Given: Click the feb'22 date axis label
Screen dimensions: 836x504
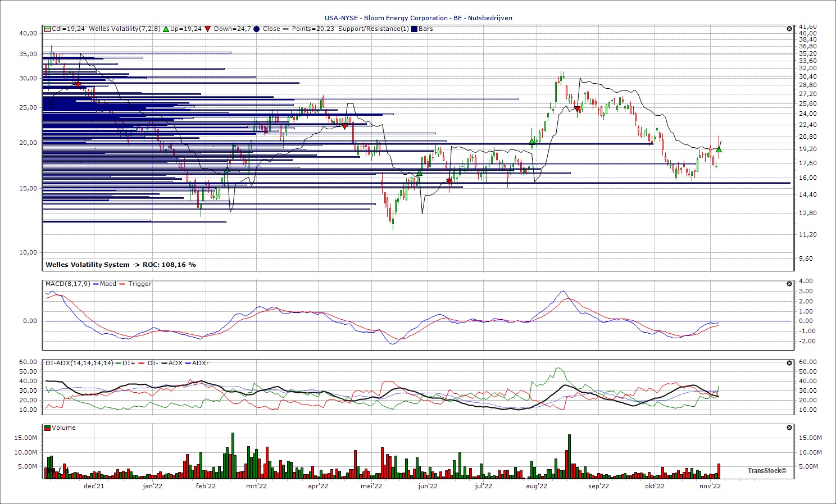Looking at the screenshot, I should (206, 486).
